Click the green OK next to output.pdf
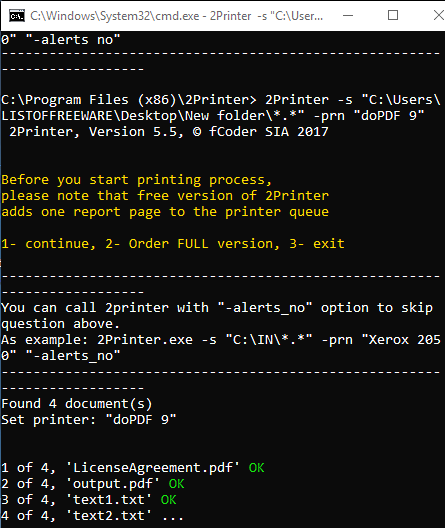The image size is (445, 528). [176, 484]
